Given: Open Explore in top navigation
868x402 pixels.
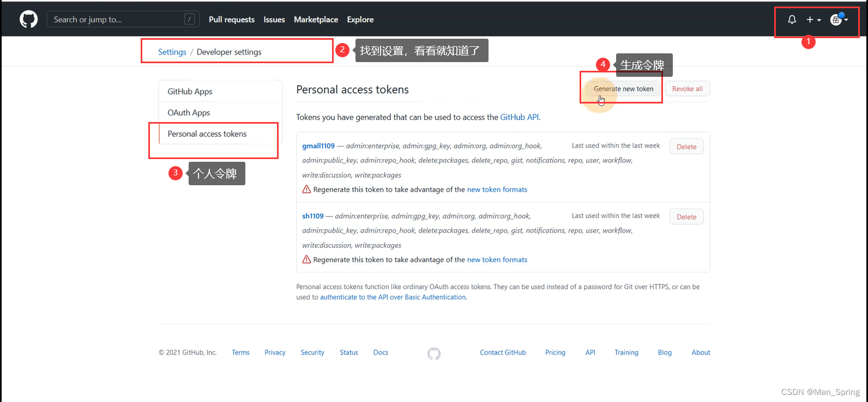Looking at the screenshot, I should click(360, 20).
